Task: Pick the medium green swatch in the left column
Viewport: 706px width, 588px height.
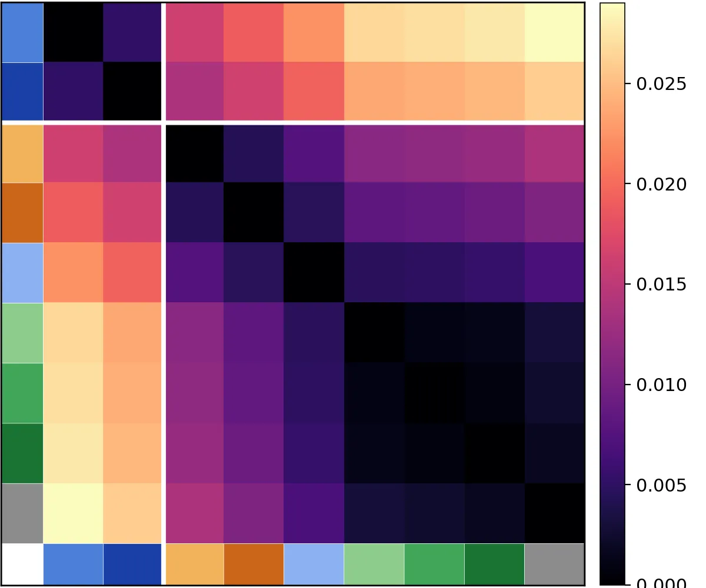Action: tap(22, 393)
